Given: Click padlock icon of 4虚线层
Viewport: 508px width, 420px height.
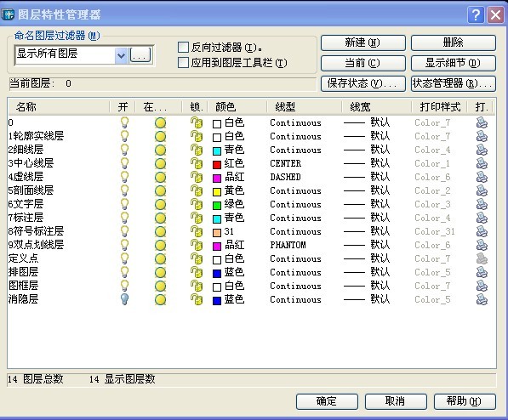Looking at the screenshot, I should [x=197, y=177].
